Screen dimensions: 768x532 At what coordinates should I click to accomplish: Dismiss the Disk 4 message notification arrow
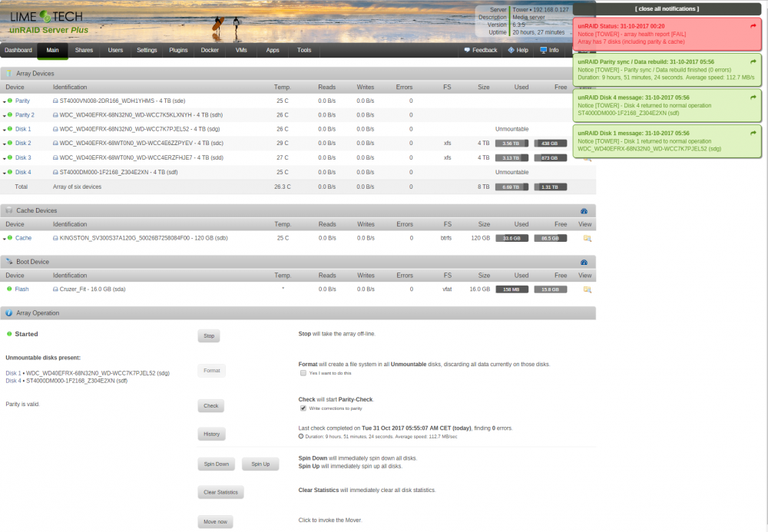(x=753, y=97)
